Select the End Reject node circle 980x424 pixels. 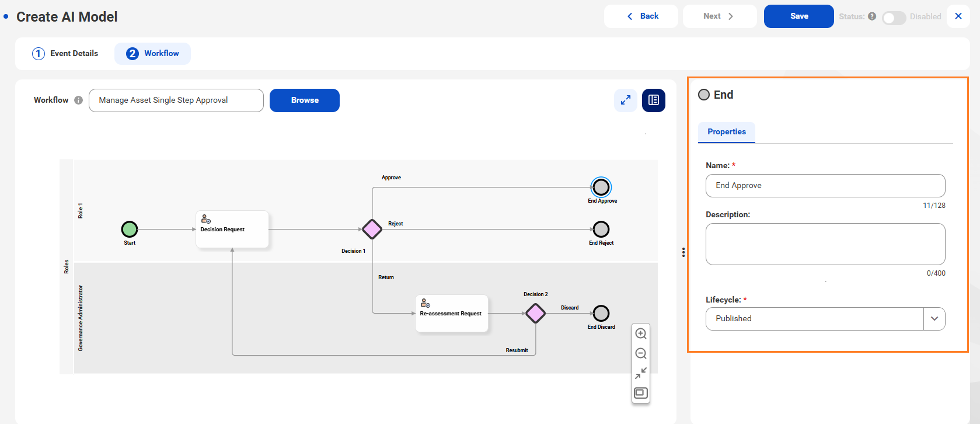coord(601,229)
